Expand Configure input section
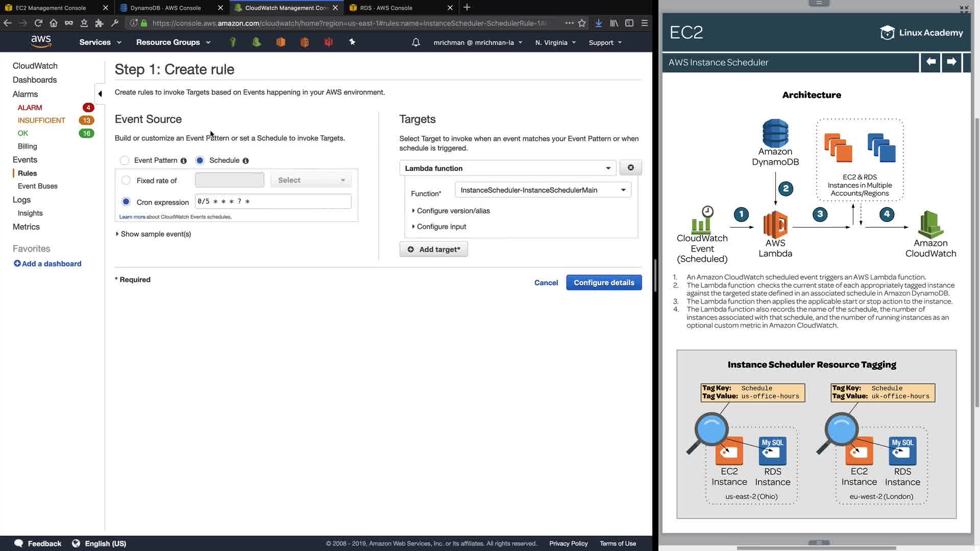The width and height of the screenshot is (980, 551). (441, 227)
